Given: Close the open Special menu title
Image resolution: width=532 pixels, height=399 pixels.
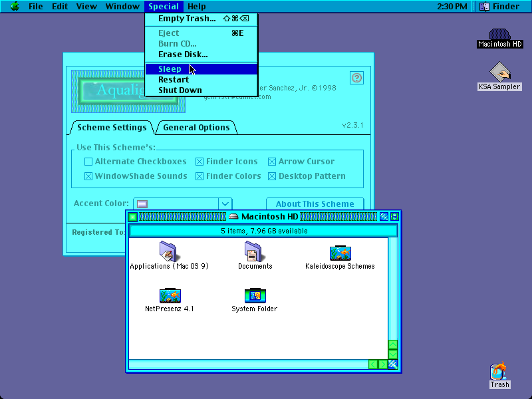Looking at the screenshot, I should pyautogui.click(x=164, y=6).
